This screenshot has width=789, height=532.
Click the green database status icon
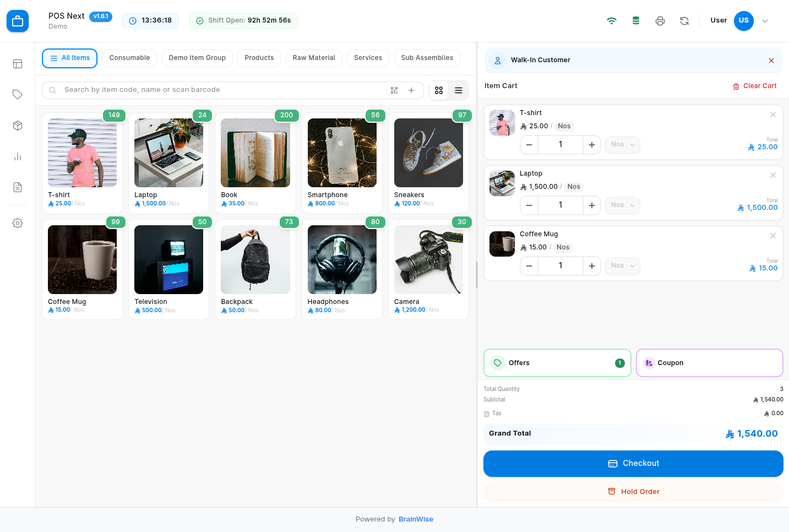click(x=635, y=21)
